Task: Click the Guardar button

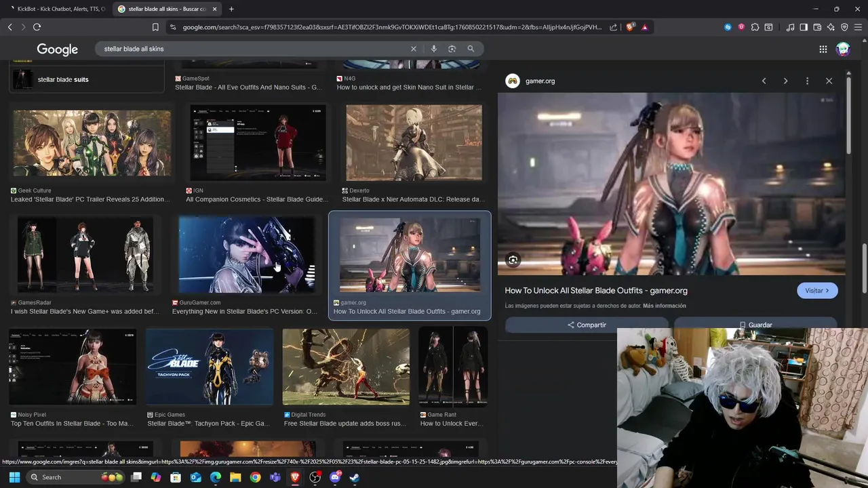Action: pyautogui.click(x=755, y=325)
